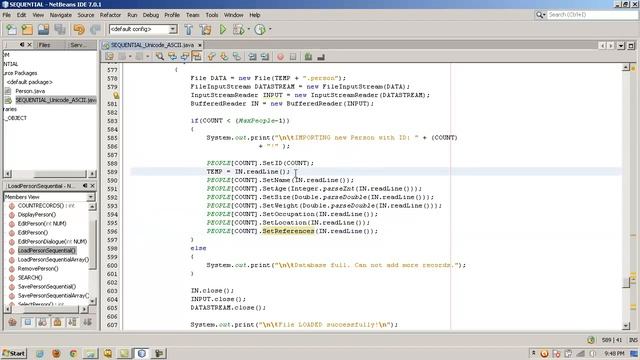Open the Profile Project dropdown arrow

[270, 29]
